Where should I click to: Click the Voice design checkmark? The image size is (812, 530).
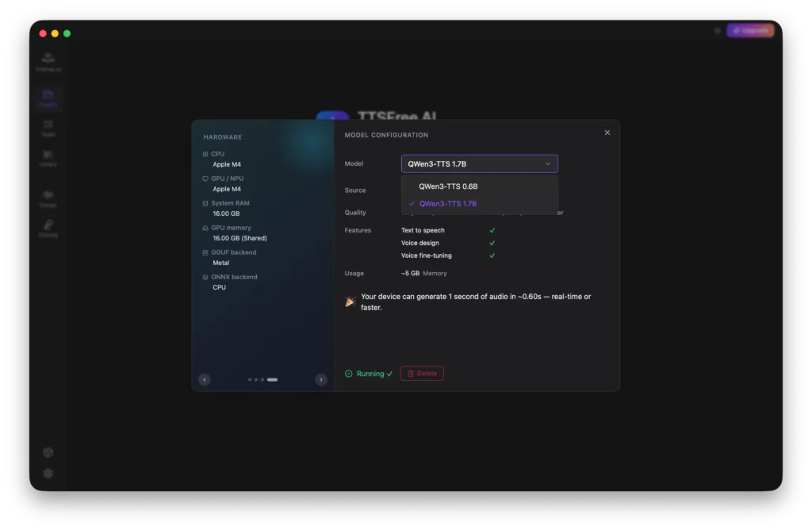point(492,243)
